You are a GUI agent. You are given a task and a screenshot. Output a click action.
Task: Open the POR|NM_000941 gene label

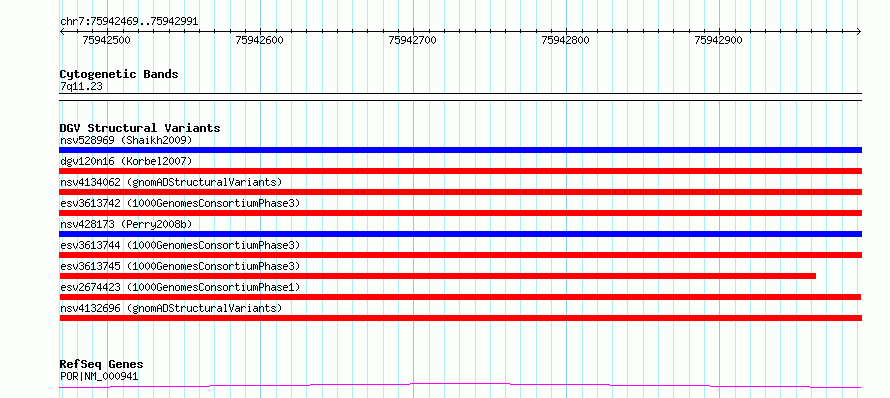click(x=99, y=376)
